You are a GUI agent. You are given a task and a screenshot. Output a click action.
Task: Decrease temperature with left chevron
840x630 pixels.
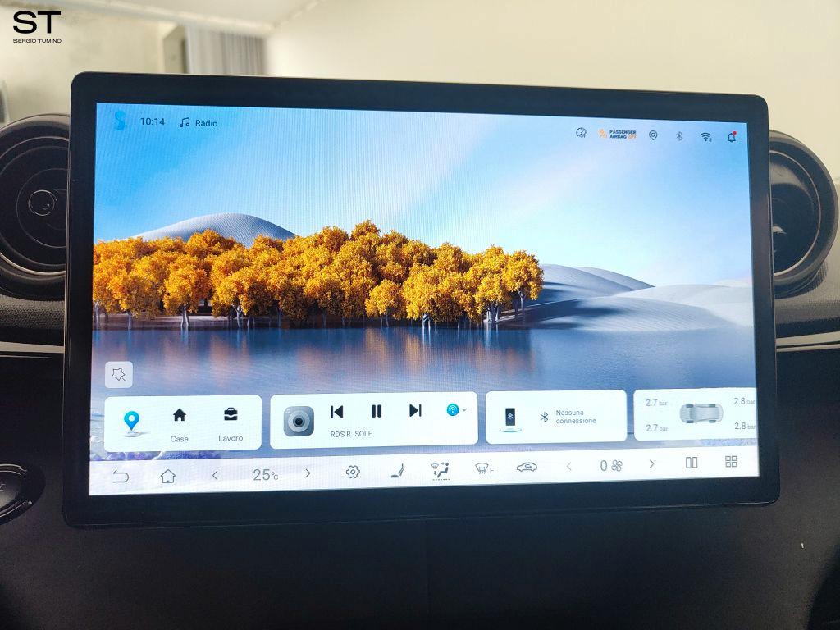[x=215, y=475]
